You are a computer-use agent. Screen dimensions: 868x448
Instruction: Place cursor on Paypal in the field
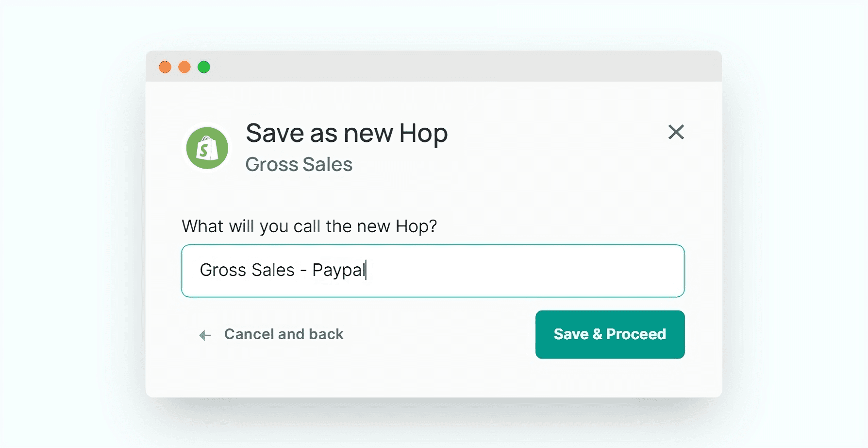338,270
